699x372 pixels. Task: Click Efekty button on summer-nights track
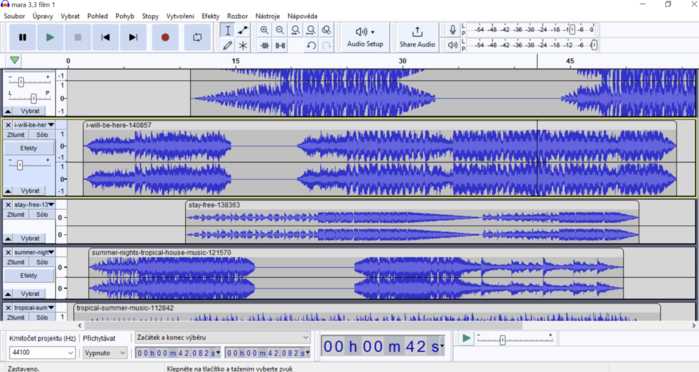pos(29,276)
